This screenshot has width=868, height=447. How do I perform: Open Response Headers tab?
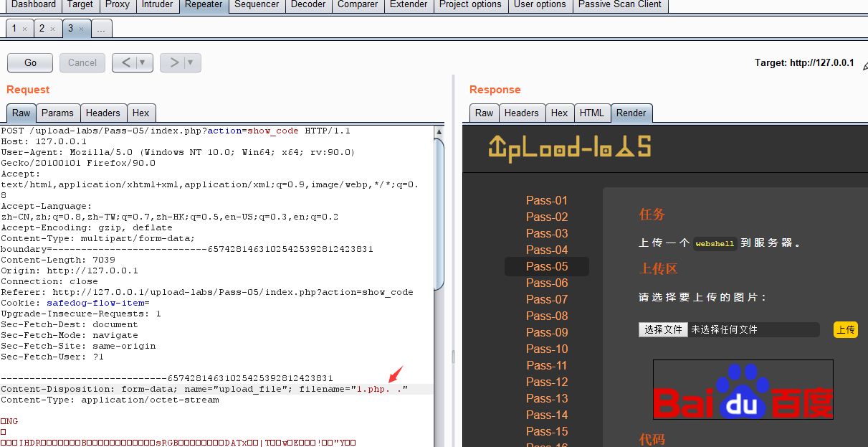pos(522,113)
